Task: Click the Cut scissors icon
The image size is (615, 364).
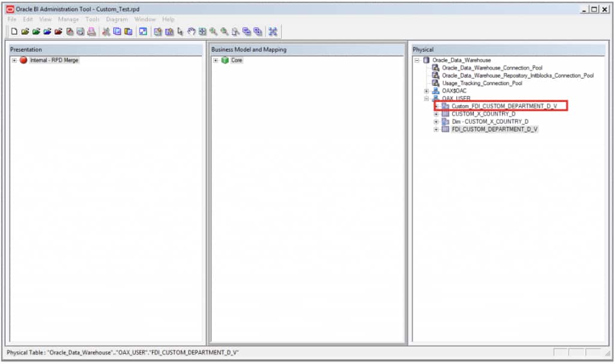Action: pyautogui.click(x=106, y=31)
